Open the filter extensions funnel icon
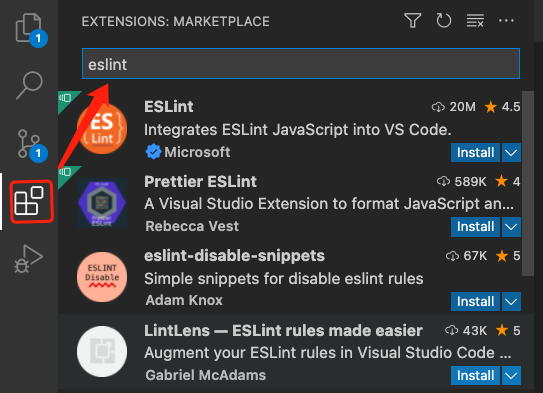The width and height of the screenshot is (543, 393). (412, 21)
